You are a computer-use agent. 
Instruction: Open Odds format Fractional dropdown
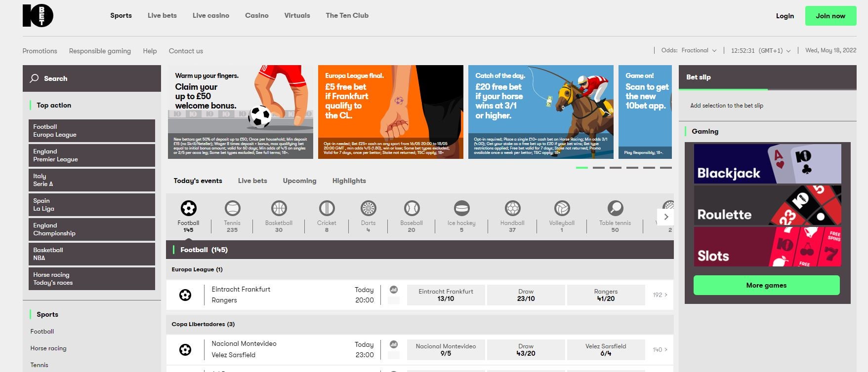[698, 50]
